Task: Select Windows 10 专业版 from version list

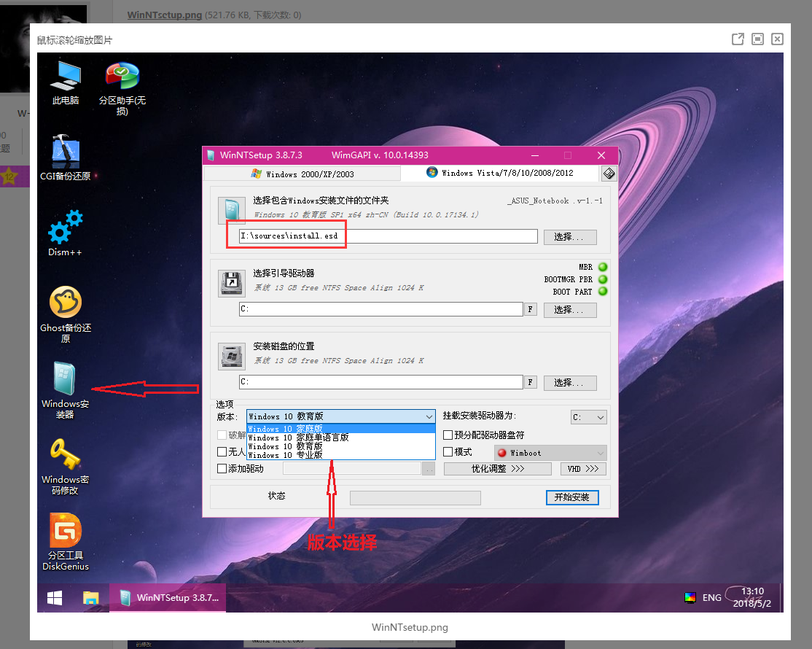Action: pos(286,455)
